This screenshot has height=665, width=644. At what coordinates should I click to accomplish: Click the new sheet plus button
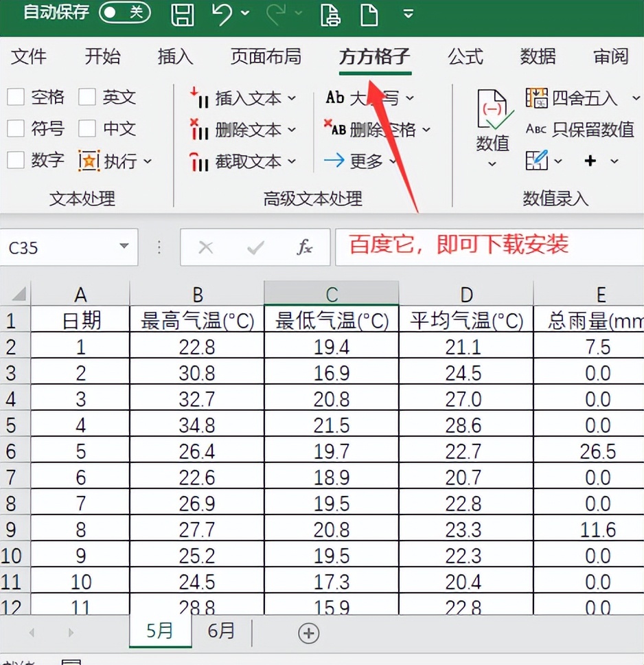click(x=308, y=633)
